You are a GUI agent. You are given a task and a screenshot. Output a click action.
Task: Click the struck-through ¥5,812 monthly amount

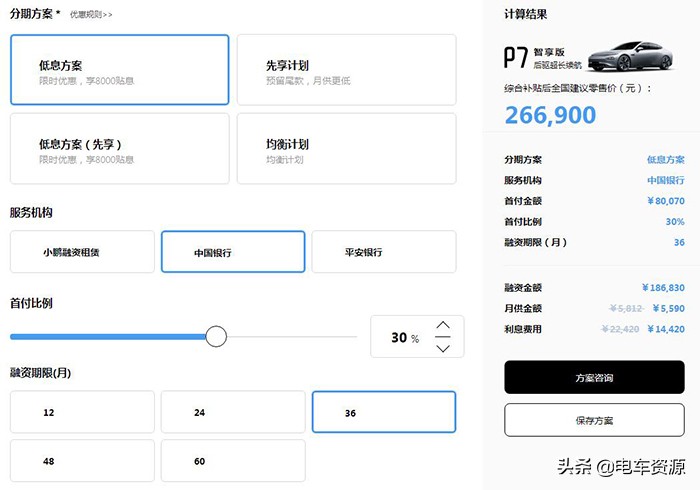(x=626, y=308)
